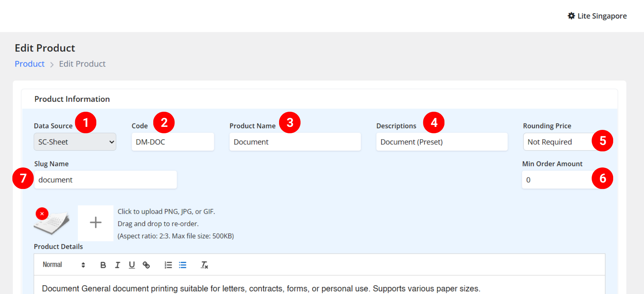Toggle the bullet list icon

point(182,265)
